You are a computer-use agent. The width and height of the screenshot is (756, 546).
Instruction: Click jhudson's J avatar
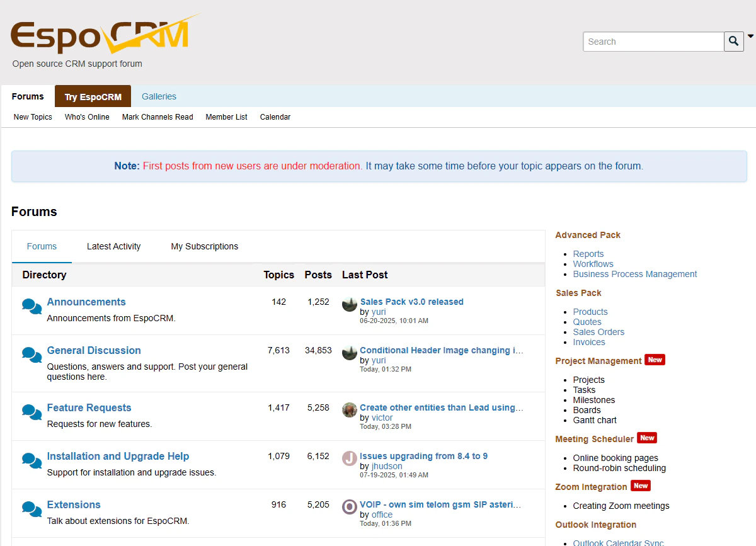pyautogui.click(x=350, y=458)
